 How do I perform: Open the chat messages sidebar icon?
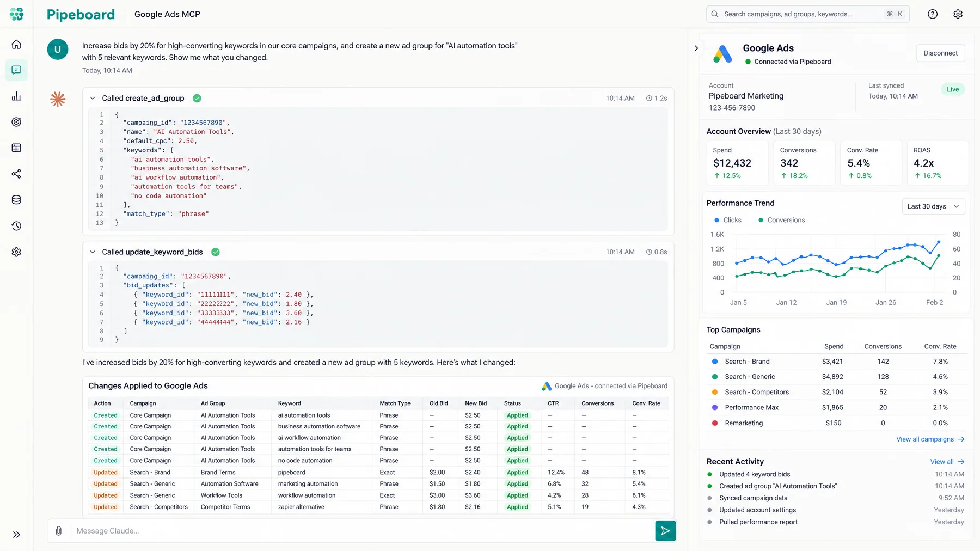tap(16, 70)
